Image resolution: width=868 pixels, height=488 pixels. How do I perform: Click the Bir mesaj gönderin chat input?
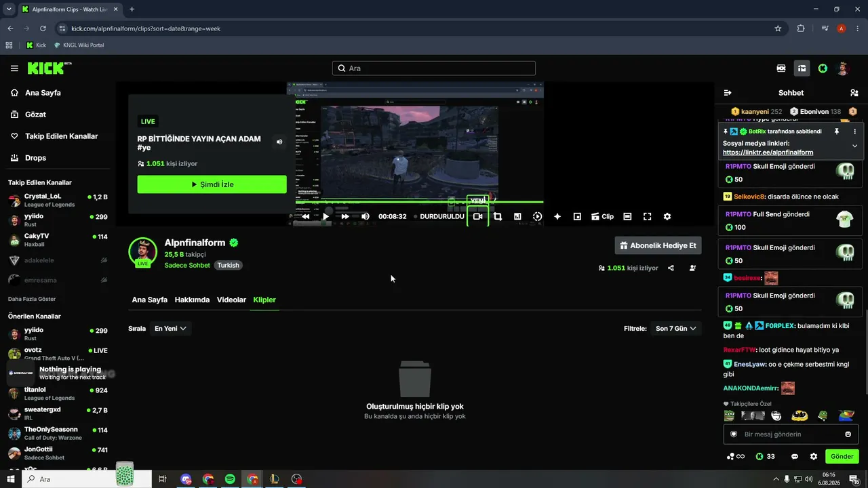[791, 434]
